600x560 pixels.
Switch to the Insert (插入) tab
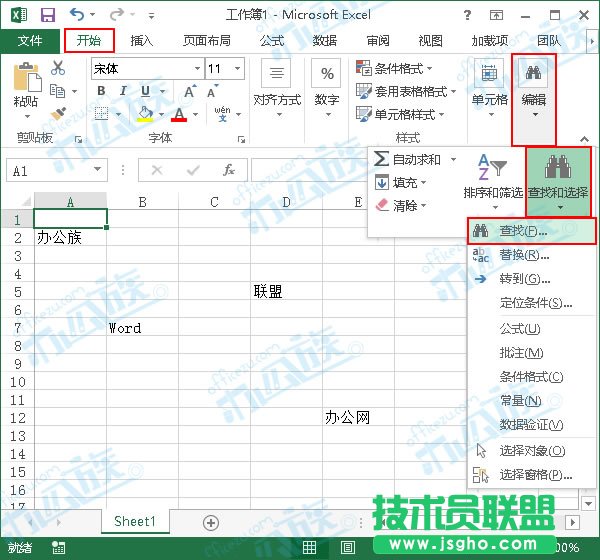[x=141, y=41]
